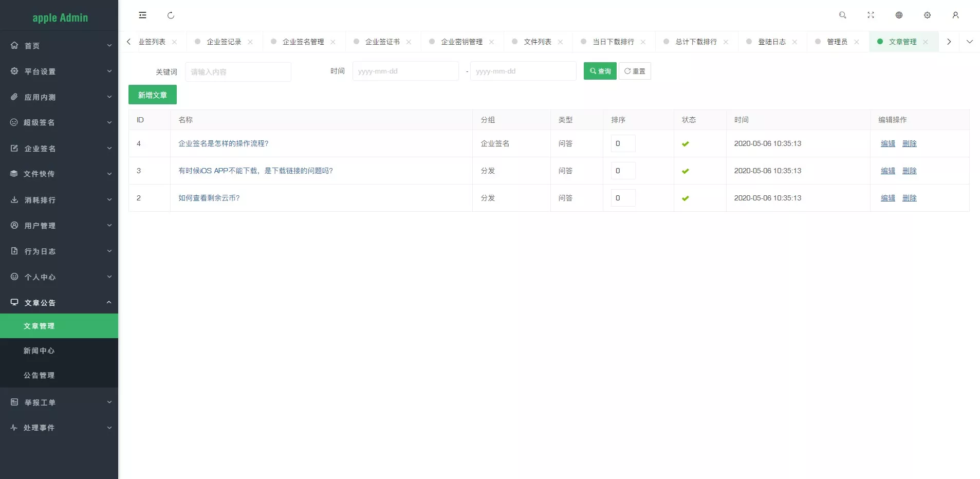The image size is (980, 479).
Task: Open the article 如何查看剩余云币 link
Action: coord(209,198)
